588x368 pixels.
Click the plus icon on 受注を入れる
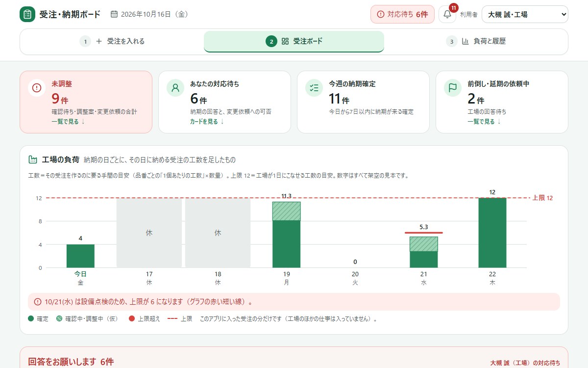tap(99, 41)
